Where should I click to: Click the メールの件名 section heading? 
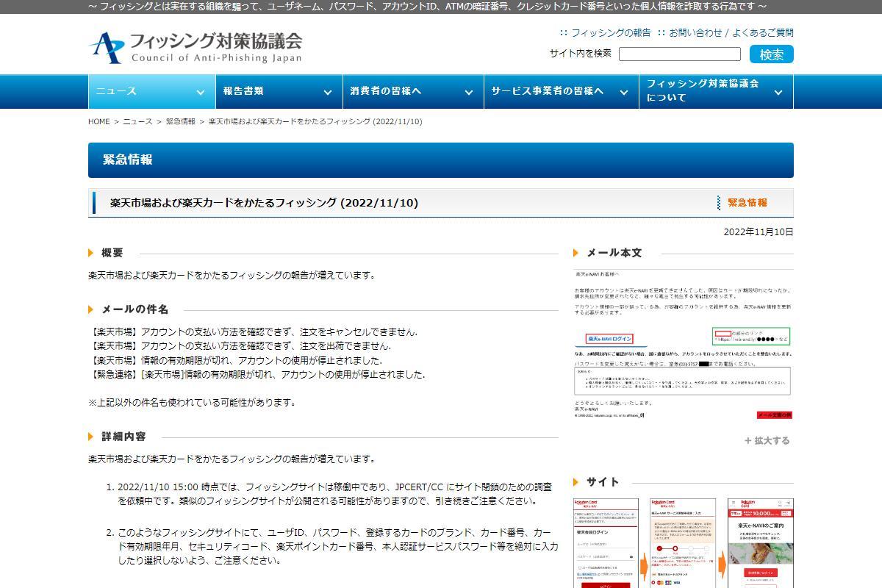(135, 309)
